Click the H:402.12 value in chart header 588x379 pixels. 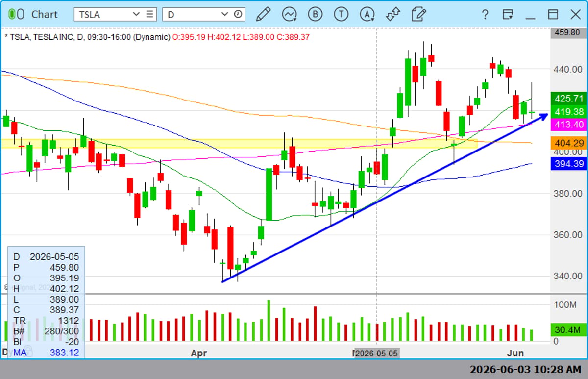point(223,37)
